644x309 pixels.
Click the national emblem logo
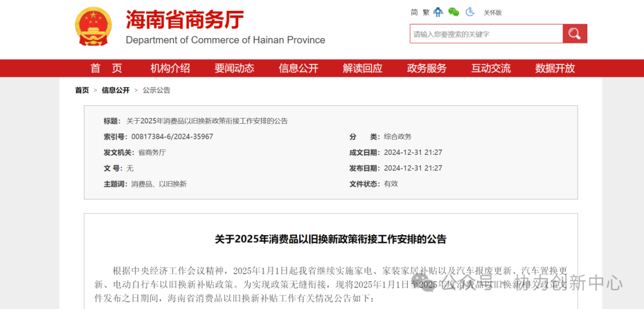click(x=93, y=26)
